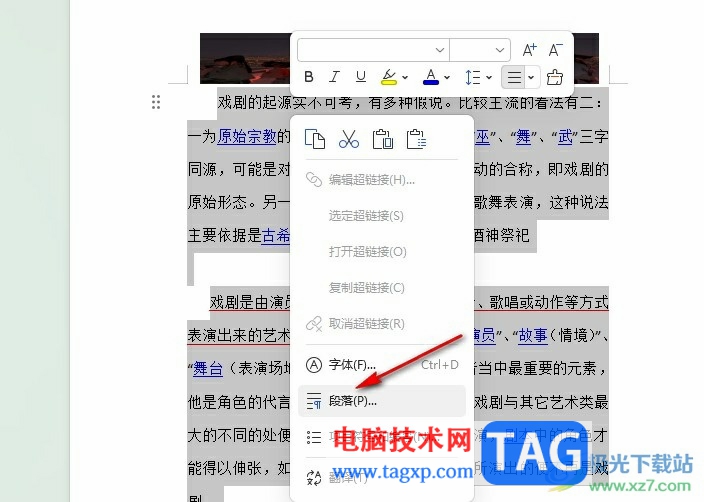
Task: Click the text 歌舞表演，这种说法
Action: point(541,202)
